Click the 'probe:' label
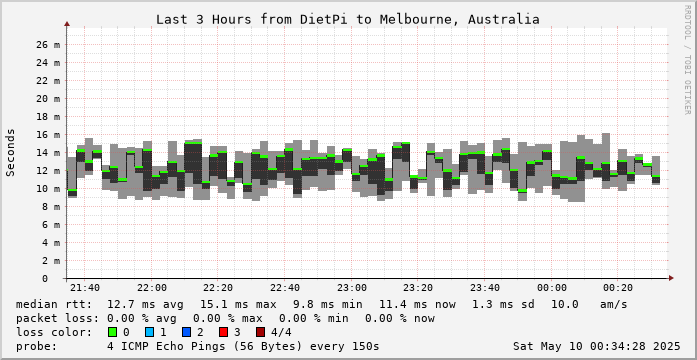The height and width of the screenshot is (360, 697). pyautogui.click(x=36, y=346)
